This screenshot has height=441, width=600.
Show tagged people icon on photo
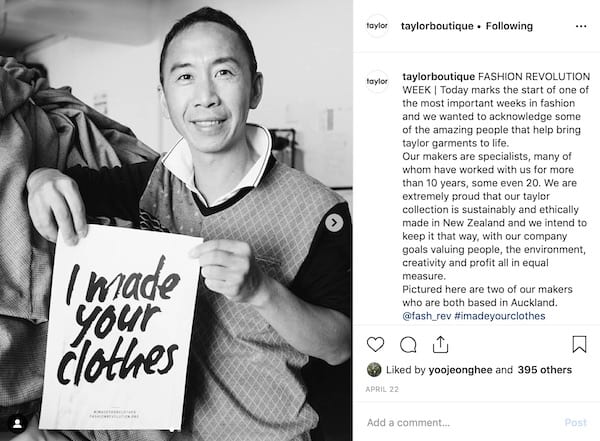coord(18,423)
